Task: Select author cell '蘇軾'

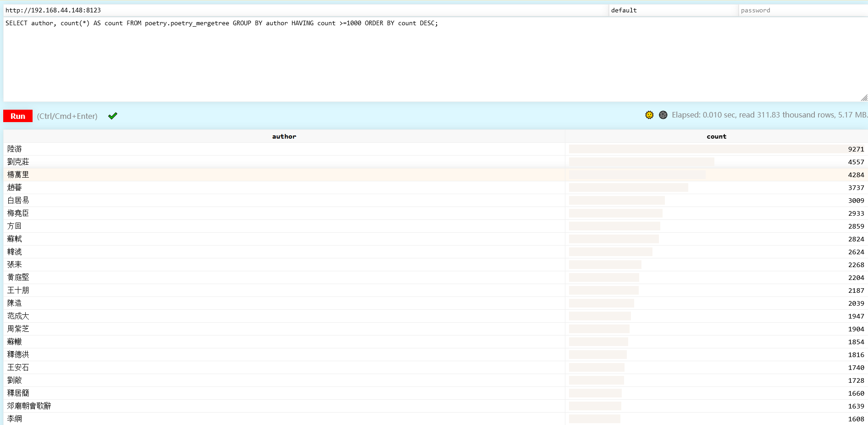Action: 284,239
